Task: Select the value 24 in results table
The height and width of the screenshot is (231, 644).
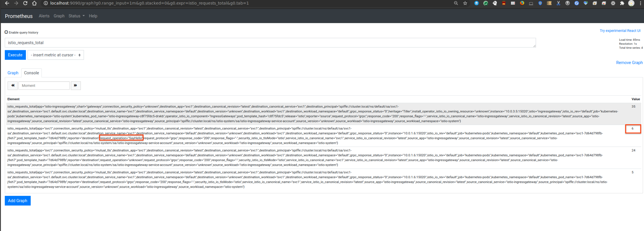Action: click(x=633, y=150)
